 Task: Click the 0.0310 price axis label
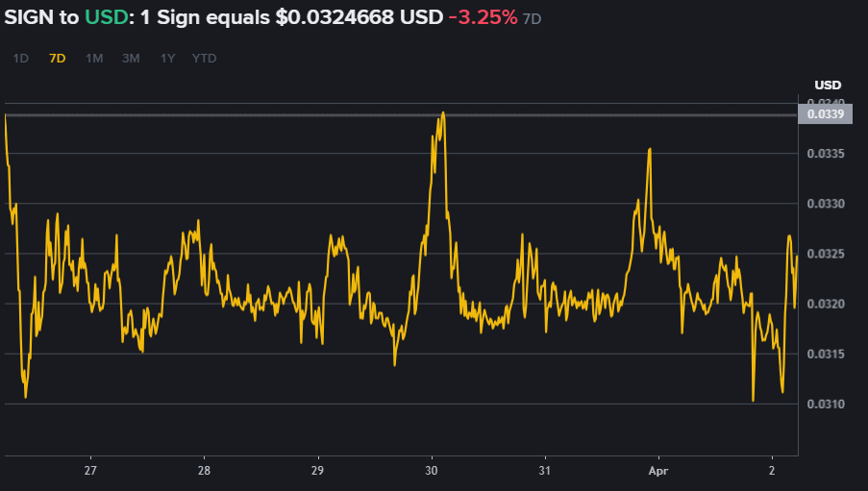tap(826, 405)
